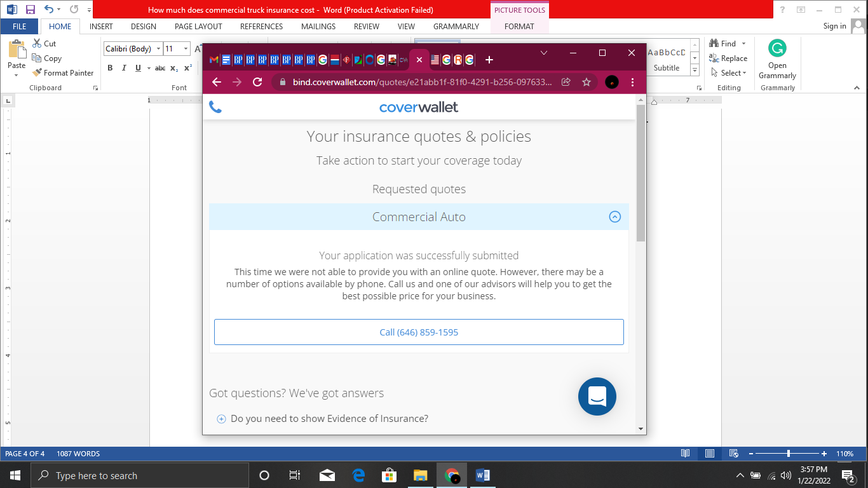Screen dimensions: 868x488
Task: Switch to the REFERENCES ribbon tab
Action: pos(261,27)
